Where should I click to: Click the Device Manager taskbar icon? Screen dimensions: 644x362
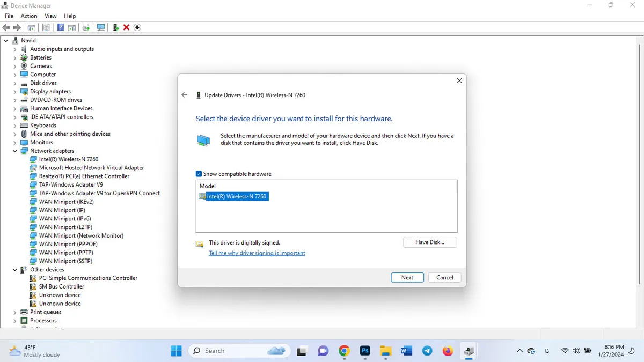469,351
